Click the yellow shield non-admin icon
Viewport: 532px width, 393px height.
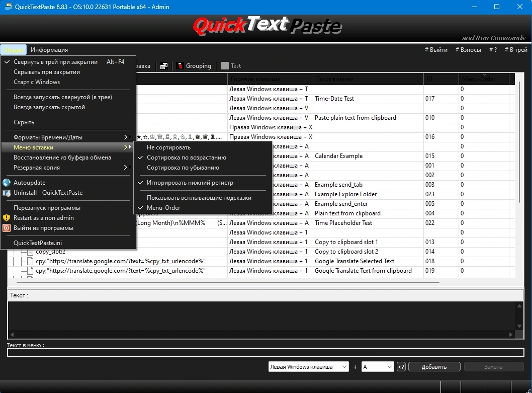point(7,218)
